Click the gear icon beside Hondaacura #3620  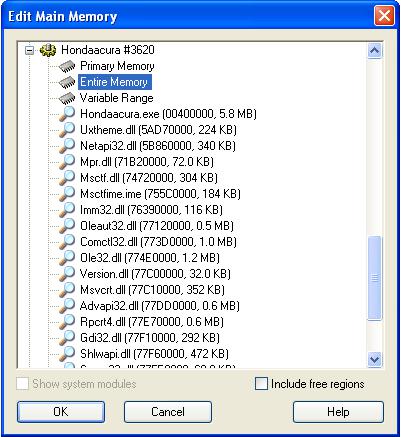tap(48, 50)
